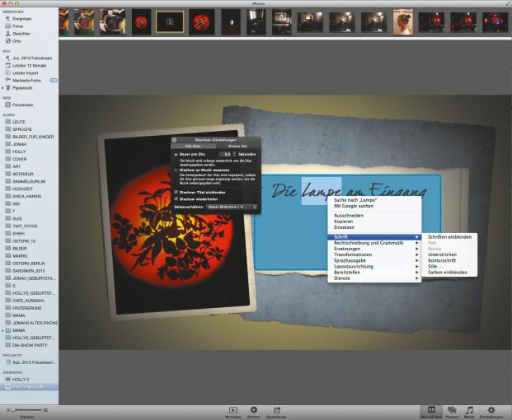Viewport: 512px width, 420px height.
Task: Choose Mit Google suchen
Action: 374,206
